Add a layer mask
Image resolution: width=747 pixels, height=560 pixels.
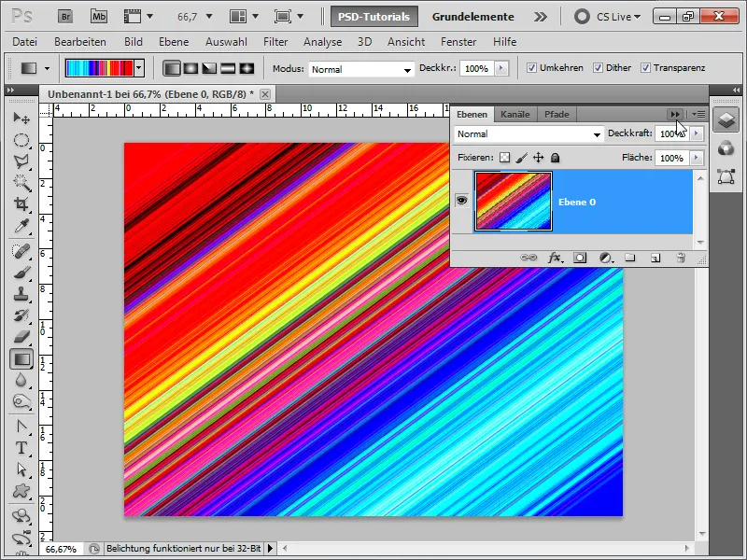click(579, 258)
